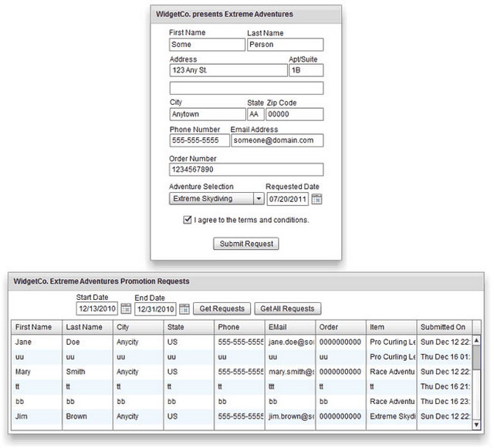Click the bb first name cell
Screen dimensions: 494x448
coord(37,402)
